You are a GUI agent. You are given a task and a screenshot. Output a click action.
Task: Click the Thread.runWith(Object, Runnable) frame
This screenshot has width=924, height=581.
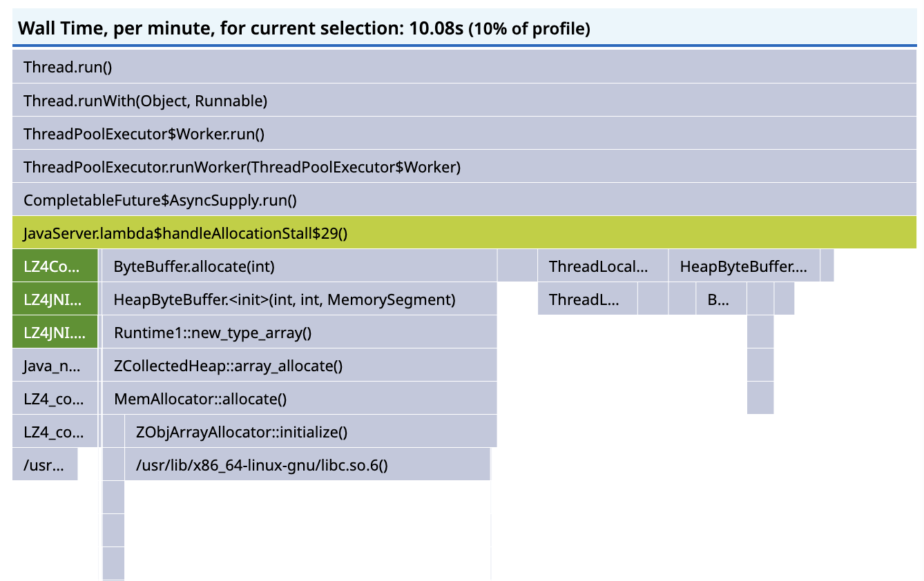point(464,100)
